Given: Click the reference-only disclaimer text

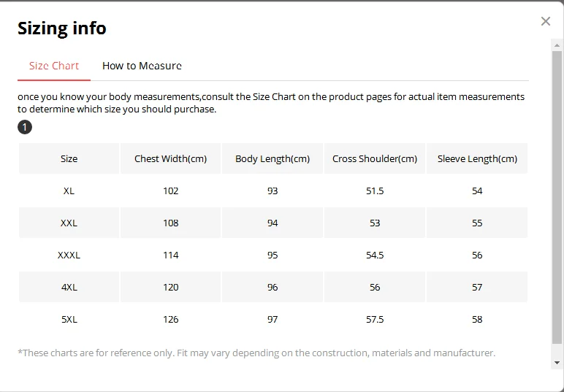Looking at the screenshot, I should pyautogui.click(x=256, y=353).
